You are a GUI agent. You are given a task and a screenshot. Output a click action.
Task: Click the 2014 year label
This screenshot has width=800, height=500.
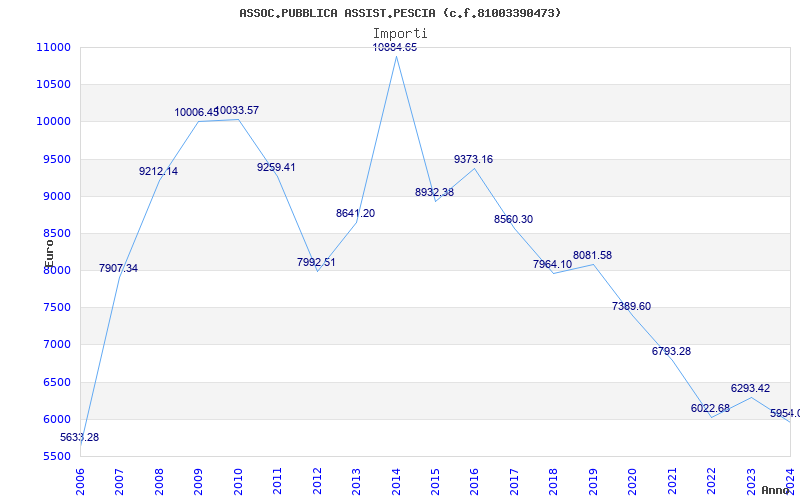coord(396,482)
